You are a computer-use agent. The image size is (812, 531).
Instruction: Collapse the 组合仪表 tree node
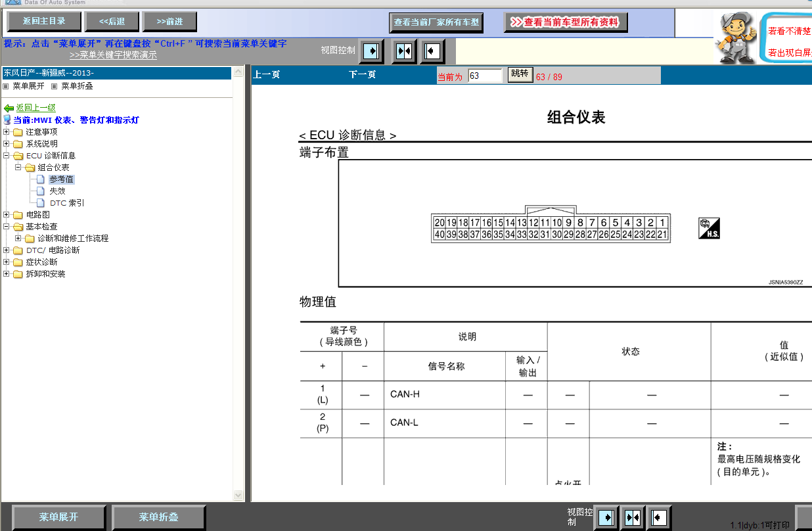[18, 168]
